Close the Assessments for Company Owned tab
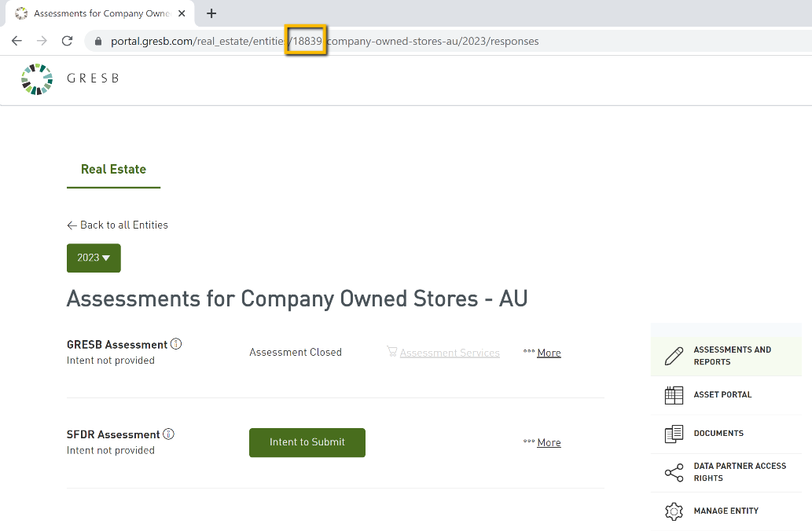The width and height of the screenshot is (812, 531). pos(182,13)
